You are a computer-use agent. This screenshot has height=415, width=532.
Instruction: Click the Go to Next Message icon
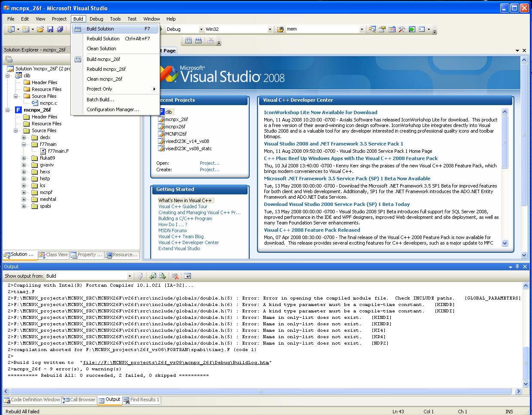tap(163, 276)
